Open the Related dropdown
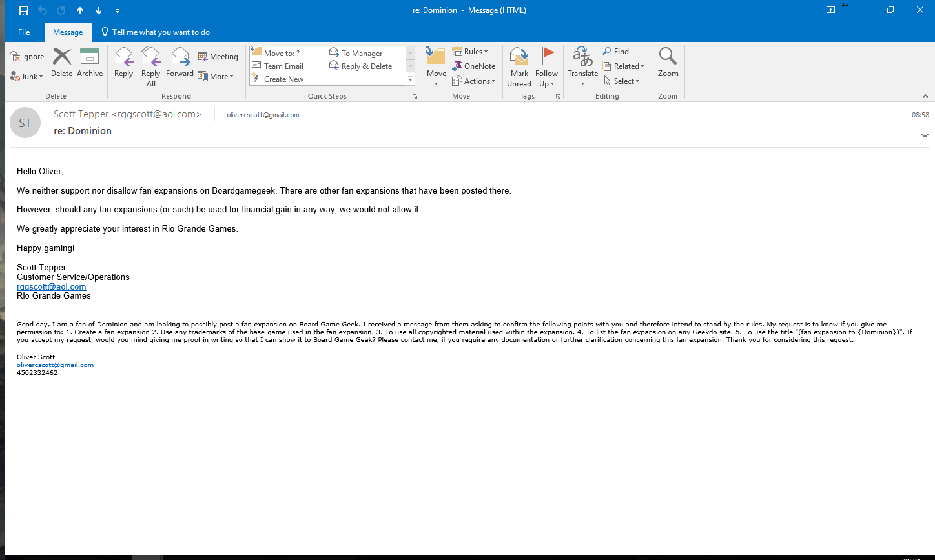Image resolution: width=935 pixels, height=560 pixels. [x=624, y=66]
